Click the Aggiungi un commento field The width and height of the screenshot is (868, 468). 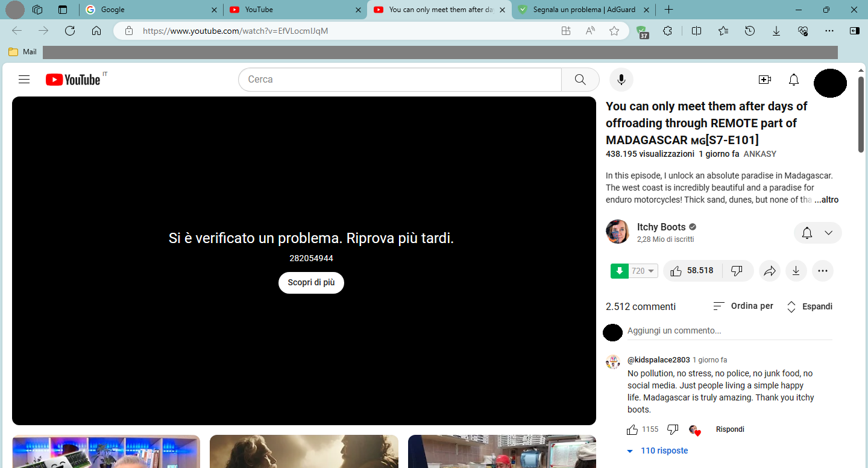693,330
